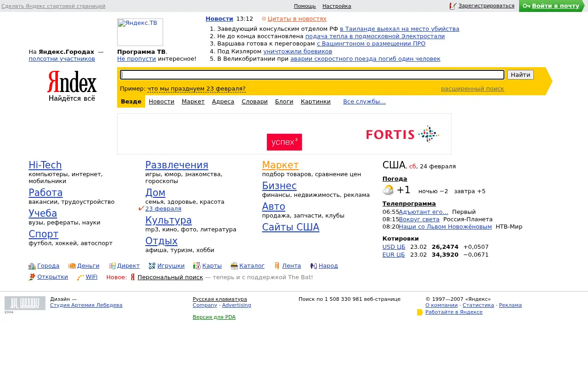Image resolution: width=588 pixels, height=368 pixels.
Task: Open the Помощь help link
Action: pyautogui.click(x=305, y=6)
